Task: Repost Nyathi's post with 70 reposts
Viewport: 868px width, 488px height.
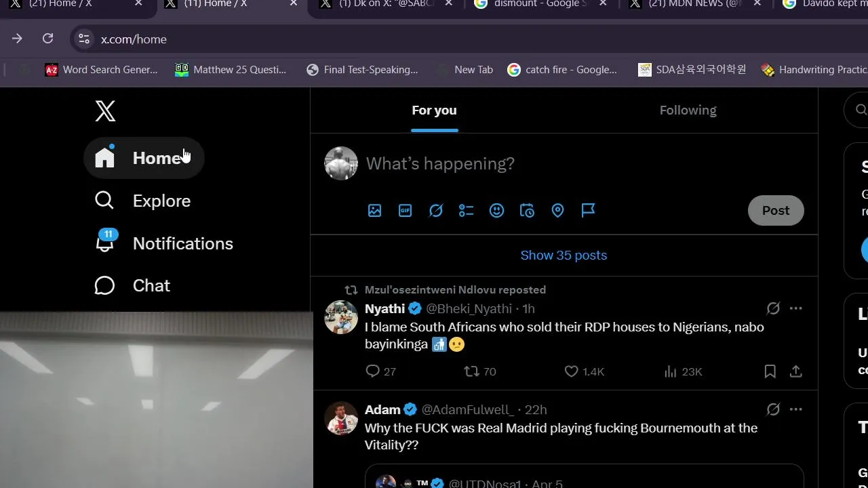Action: (480, 371)
